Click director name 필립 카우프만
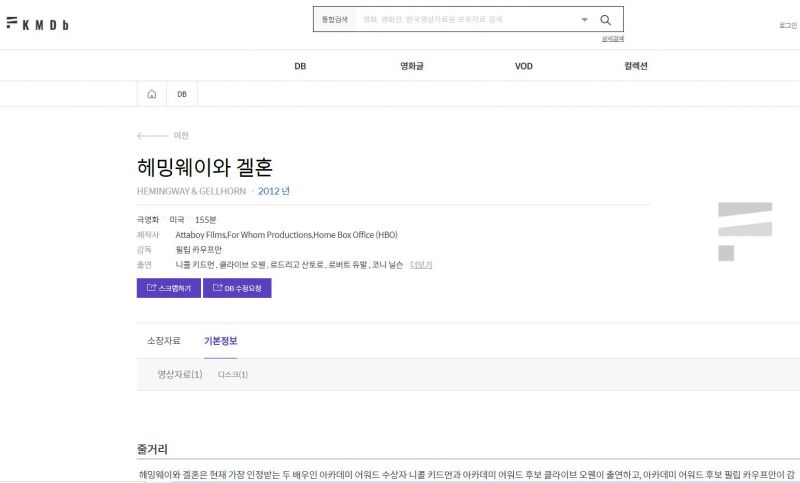This screenshot has height=483, width=800. click(x=198, y=249)
